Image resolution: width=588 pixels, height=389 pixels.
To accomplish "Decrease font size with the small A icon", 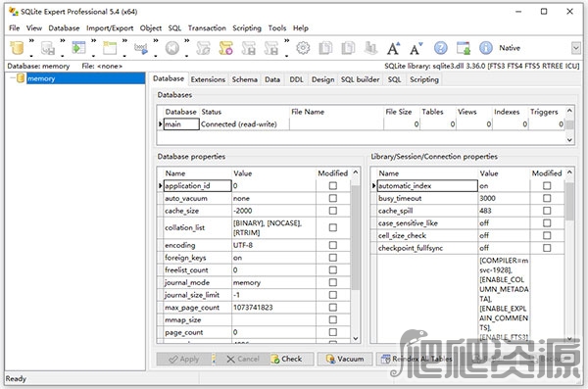I will (416, 48).
